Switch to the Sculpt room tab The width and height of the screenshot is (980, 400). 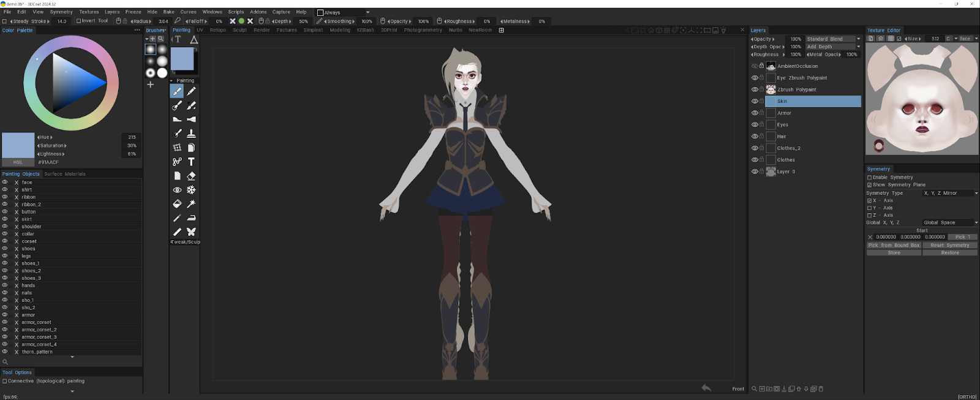pos(239,30)
